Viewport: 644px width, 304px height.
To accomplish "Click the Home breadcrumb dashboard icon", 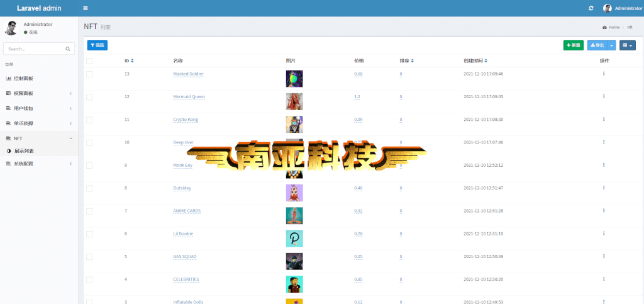I will pos(604,27).
